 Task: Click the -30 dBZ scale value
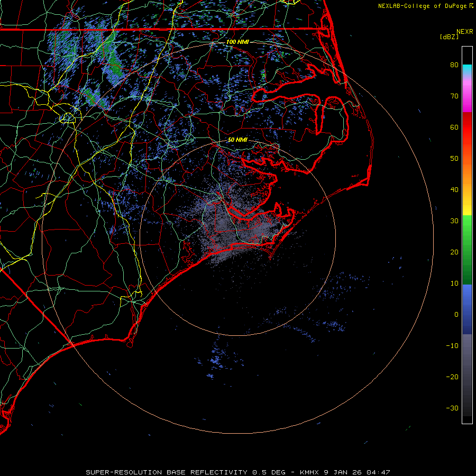[x=452, y=408]
